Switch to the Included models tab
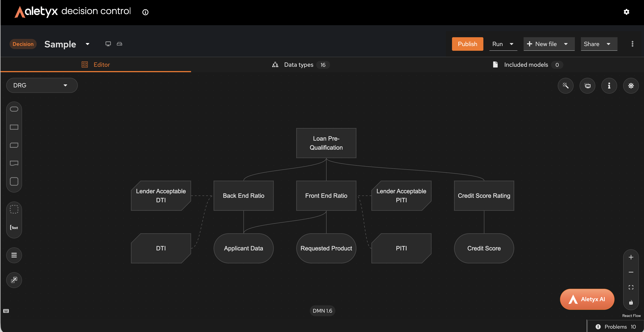This screenshot has height=332, width=644. 526,65
